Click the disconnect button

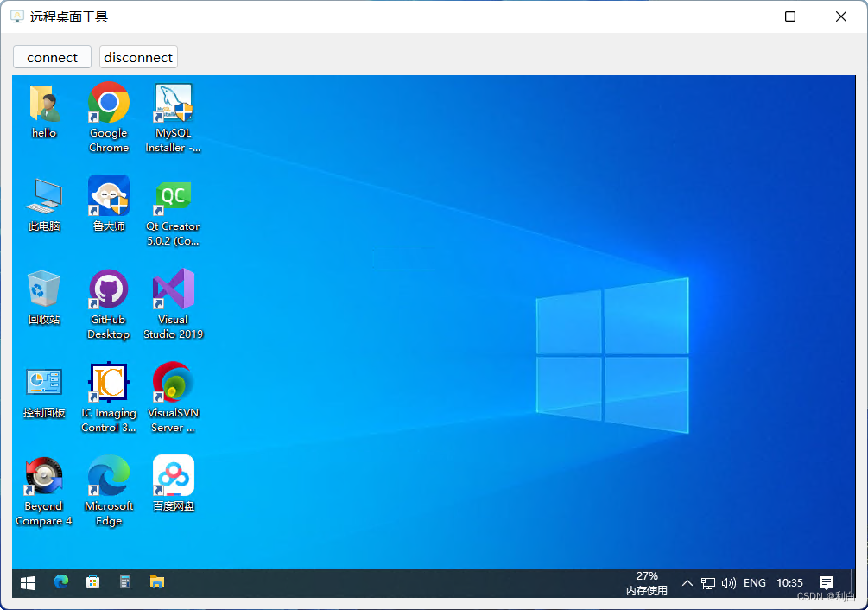pyautogui.click(x=138, y=56)
